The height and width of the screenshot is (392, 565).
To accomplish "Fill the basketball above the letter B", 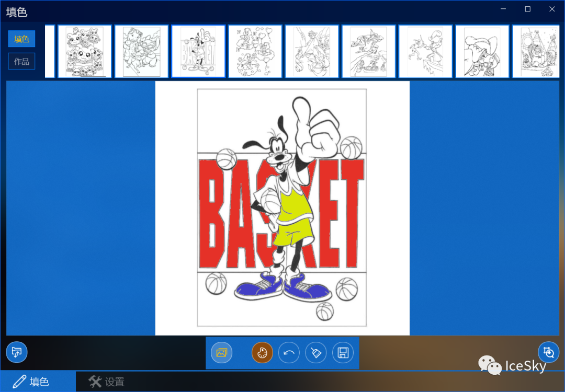I will coord(227,159).
